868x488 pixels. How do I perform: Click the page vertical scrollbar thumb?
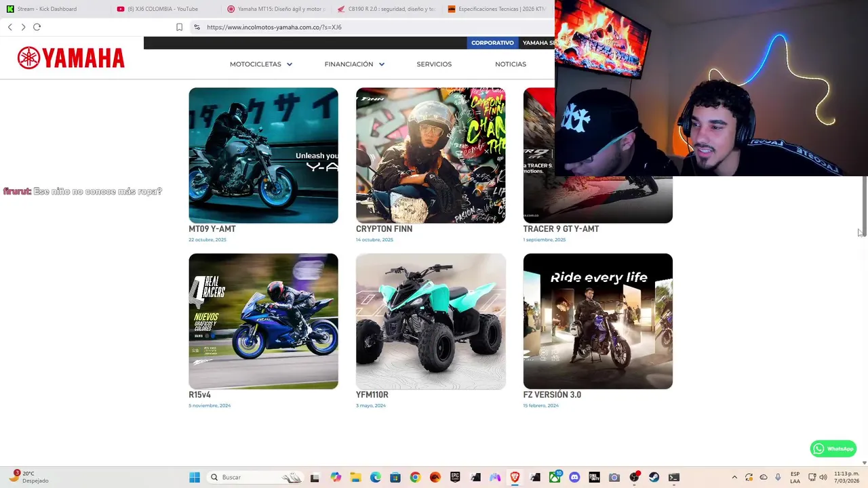pyautogui.click(x=864, y=205)
